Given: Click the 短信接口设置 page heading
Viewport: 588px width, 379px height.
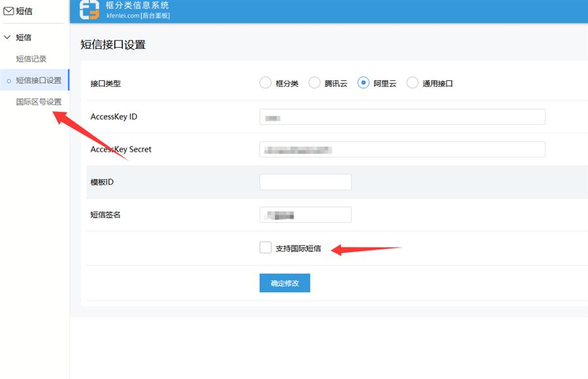Looking at the screenshot, I should click(113, 45).
